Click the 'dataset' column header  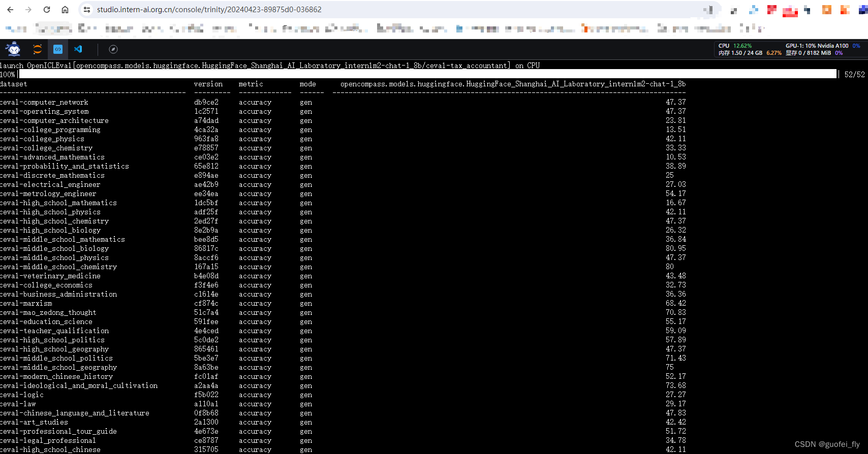click(x=14, y=84)
